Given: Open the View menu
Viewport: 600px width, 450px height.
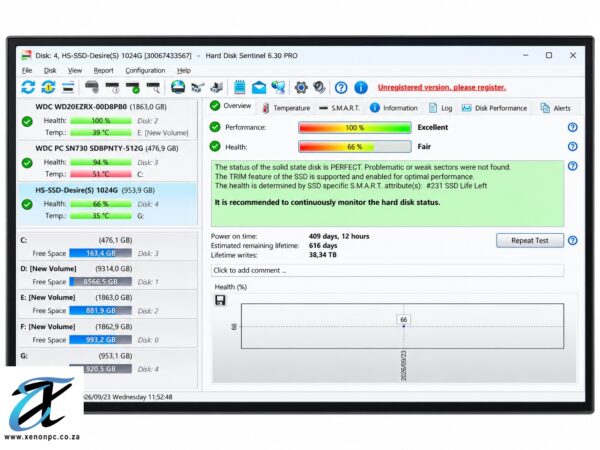Looking at the screenshot, I should coord(75,70).
